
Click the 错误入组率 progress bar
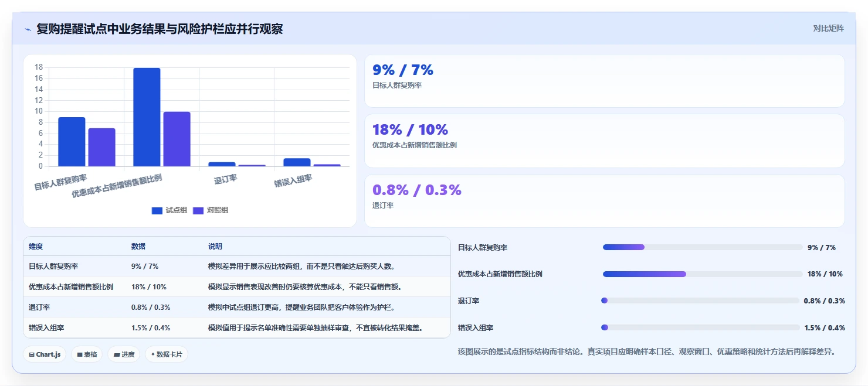click(700, 327)
